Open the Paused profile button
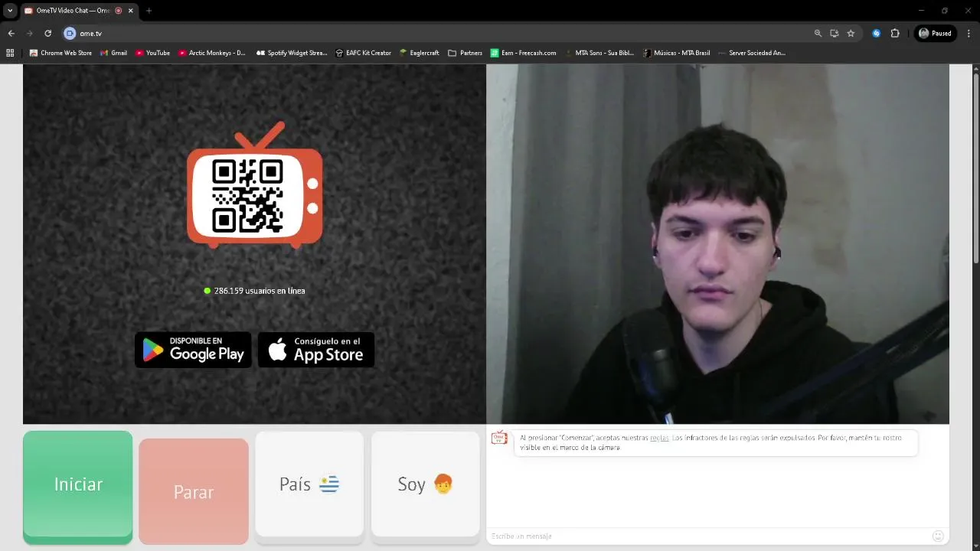Screen dimensions: 980x551 pyautogui.click(x=936, y=33)
